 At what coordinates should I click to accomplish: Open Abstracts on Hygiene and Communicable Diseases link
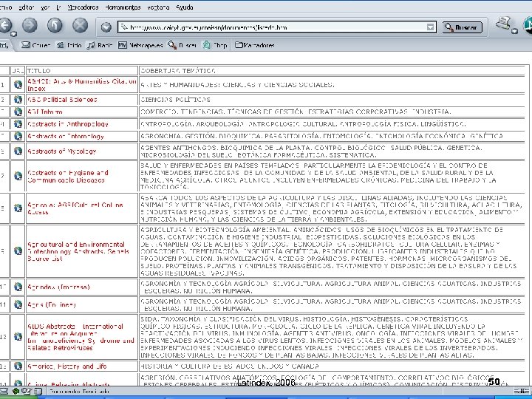click(x=68, y=176)
